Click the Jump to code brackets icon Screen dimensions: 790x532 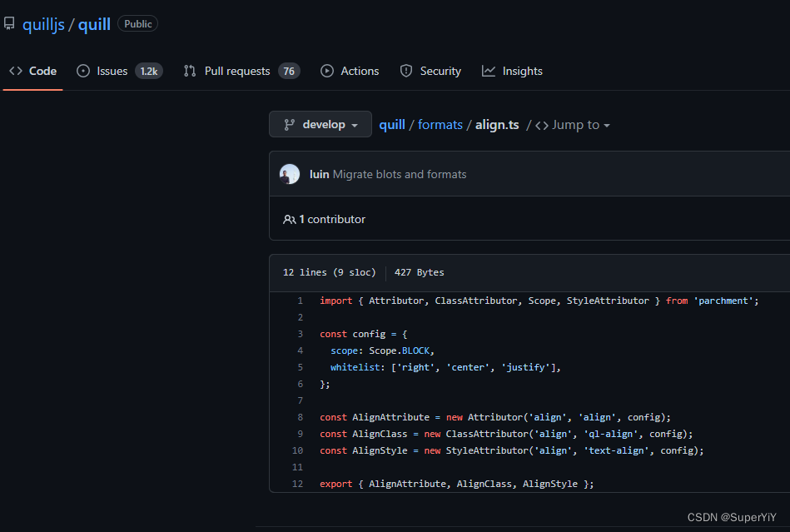click(542, 125)
